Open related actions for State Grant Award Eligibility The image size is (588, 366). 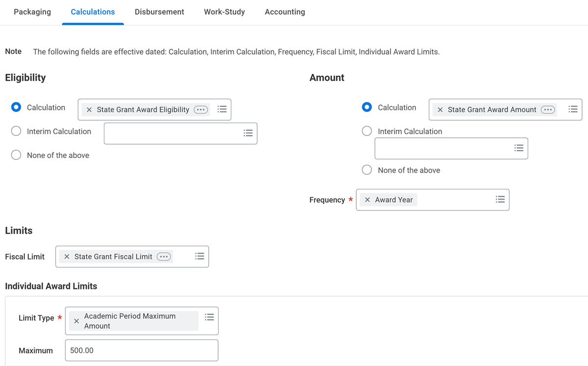pos(201,110)
